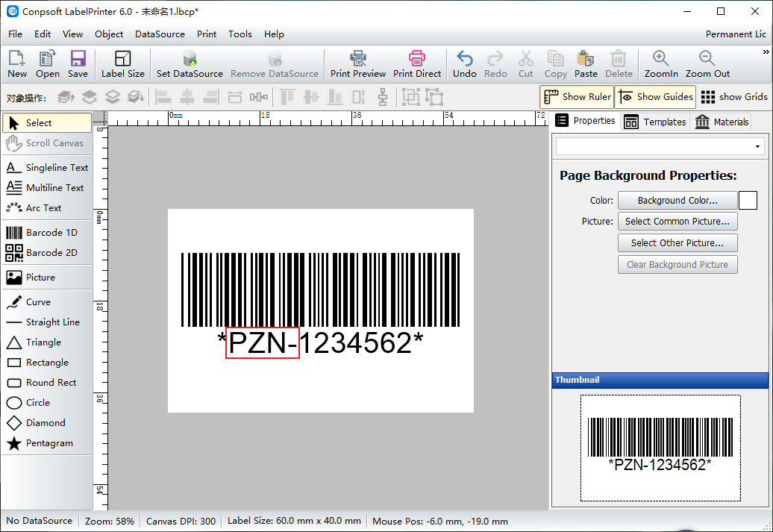
Task: Open the Object menu
Action: coord(109,34)
